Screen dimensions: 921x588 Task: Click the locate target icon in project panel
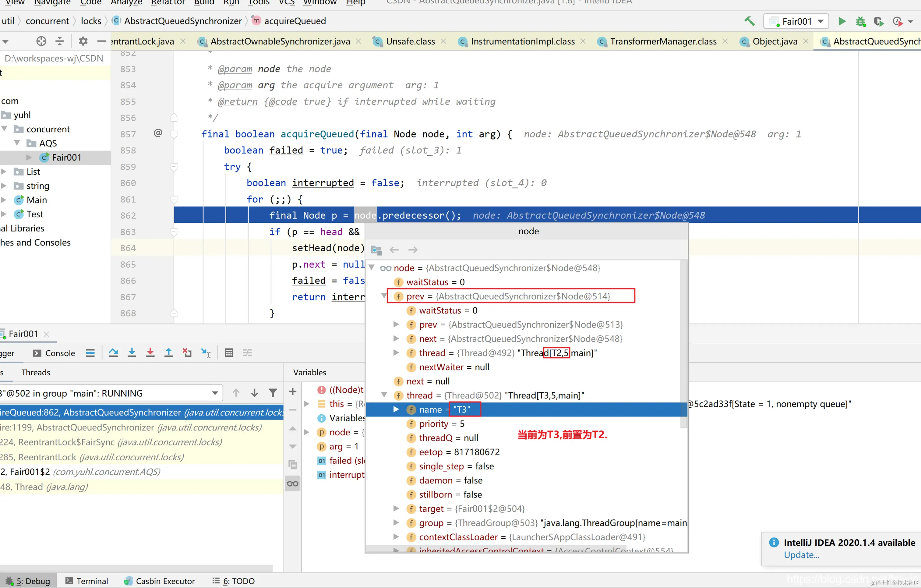(x=41, y=41)
